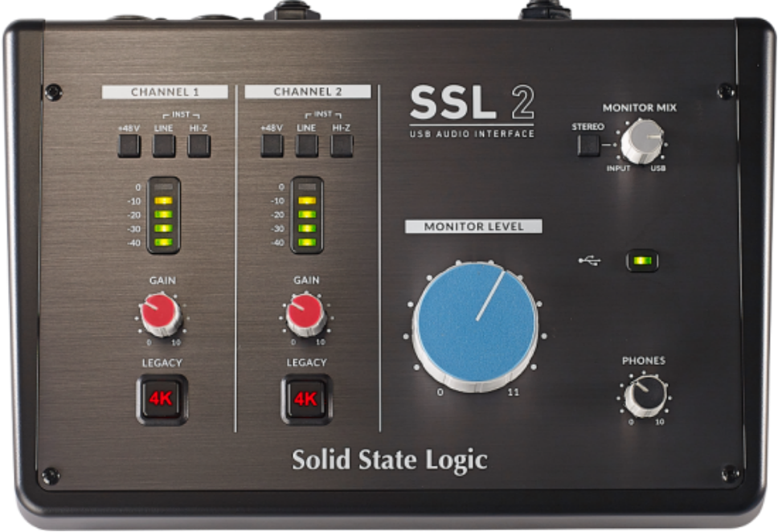Click the INPUT label under Monitor Mix
The width and height of the screenshot is (778, 532).
tap(618, 169)
